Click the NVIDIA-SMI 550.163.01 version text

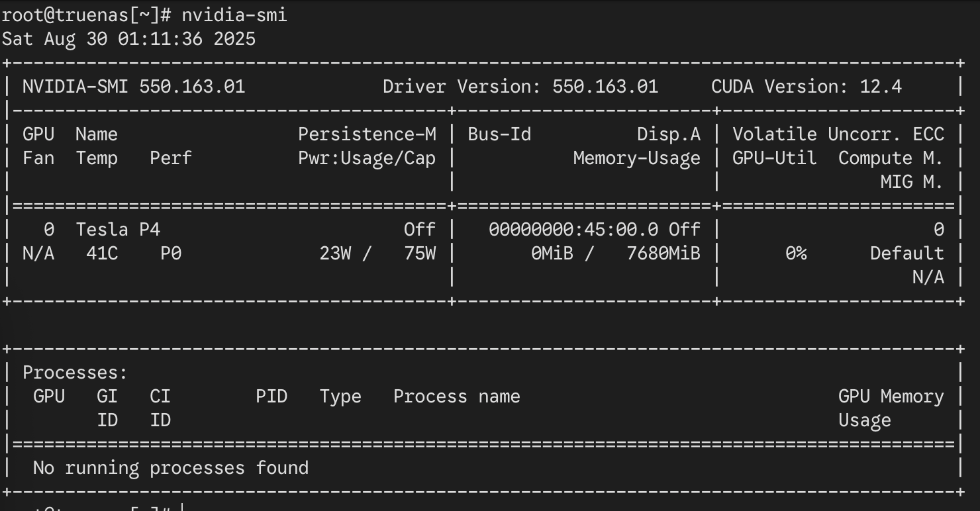point(134,87)
